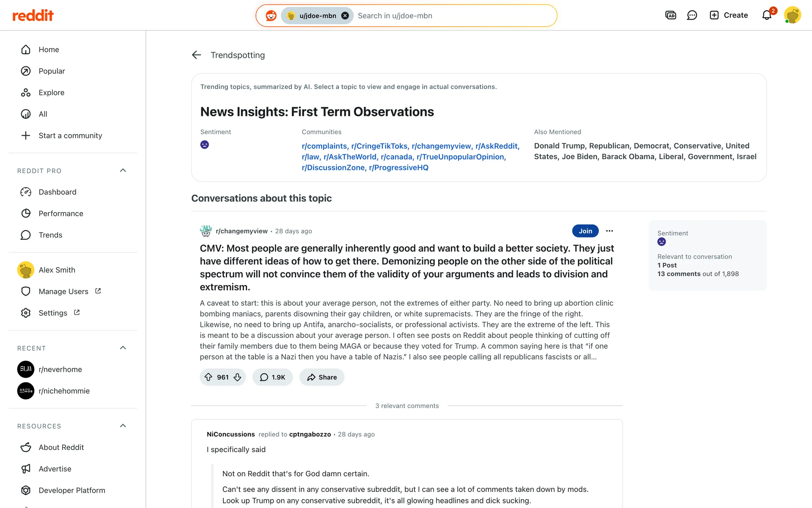Downvote the changemyview post
Screen dimensions: 812x508
click(x=238, y=377)
